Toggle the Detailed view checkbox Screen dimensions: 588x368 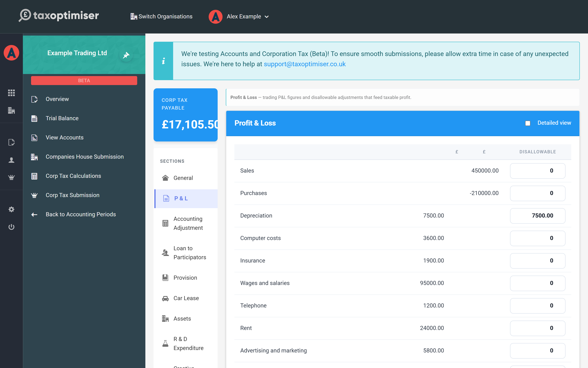528,123
